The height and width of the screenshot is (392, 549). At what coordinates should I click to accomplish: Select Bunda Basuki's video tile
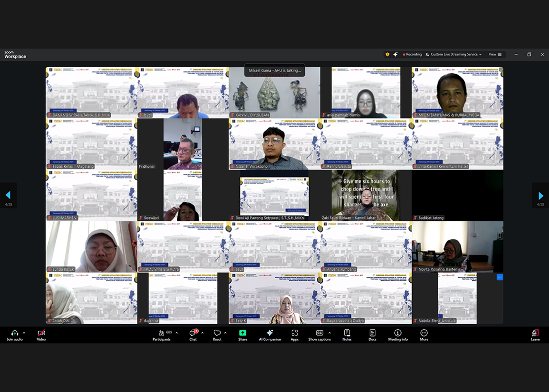[x=91, y=246]
